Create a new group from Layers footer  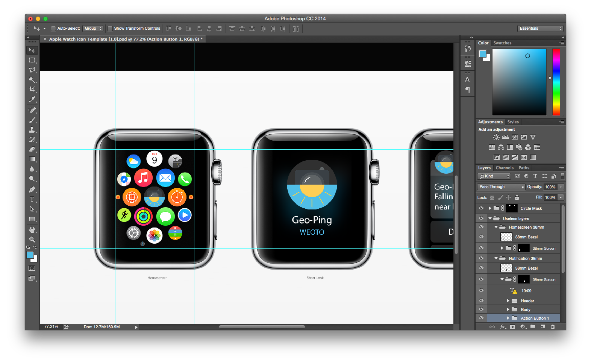(533, 327)
